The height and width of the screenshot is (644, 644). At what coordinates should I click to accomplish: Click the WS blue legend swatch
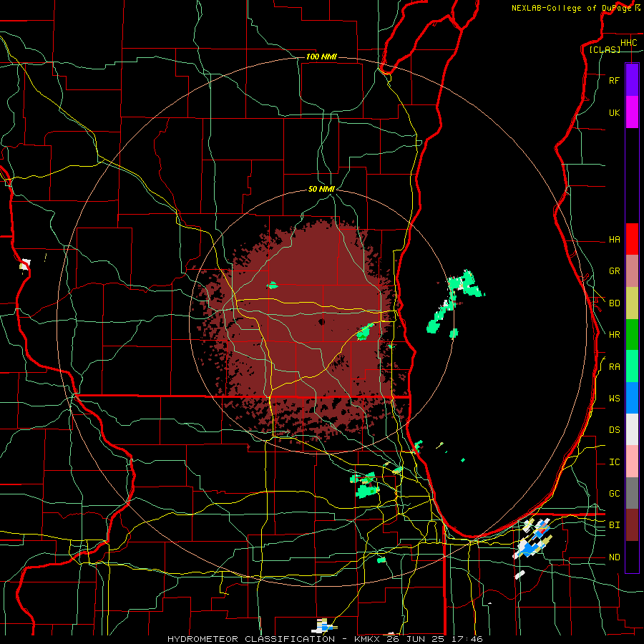coord(632,398)
